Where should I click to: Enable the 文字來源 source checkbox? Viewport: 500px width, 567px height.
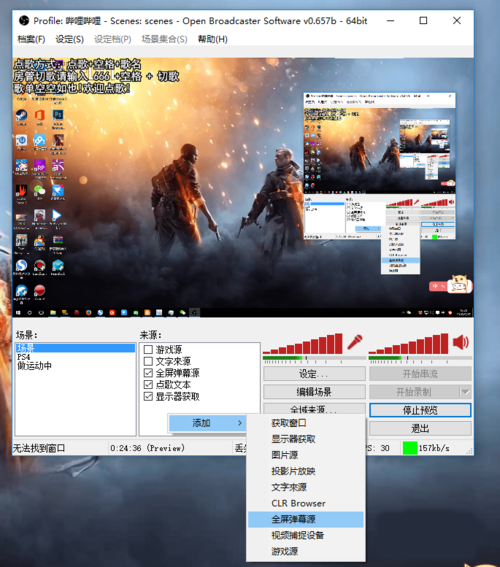click(x=148, y=361)
